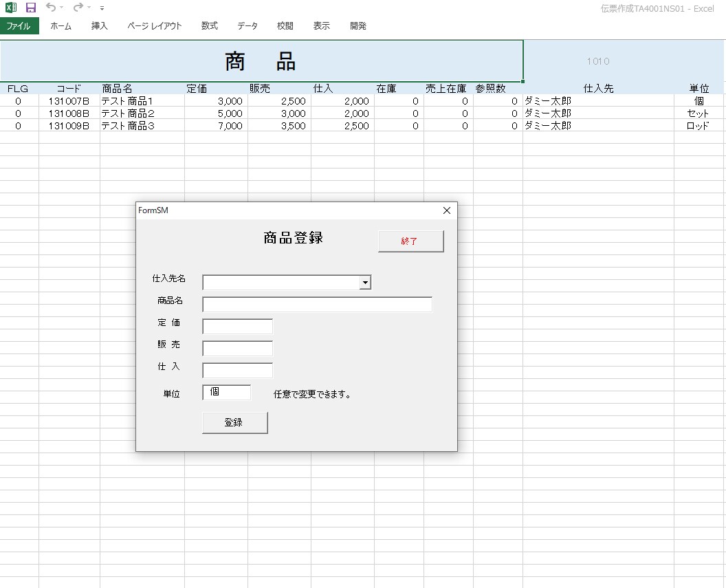The height and width of the screenshot is (588, 726).
Task: Click the Excel application icon
Action: pyautogui.click(x=10, y=8)
